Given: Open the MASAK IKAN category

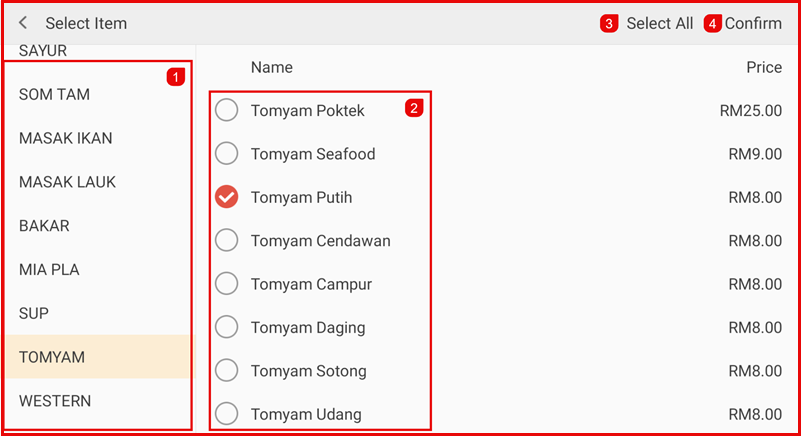Looking at the screenshot, I should coord(66,138).
